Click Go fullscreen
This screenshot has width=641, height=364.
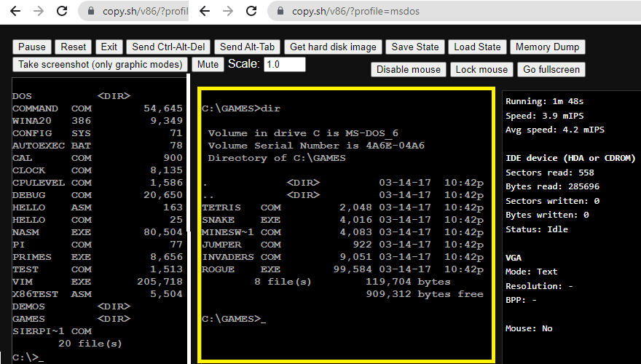(551, 69)
